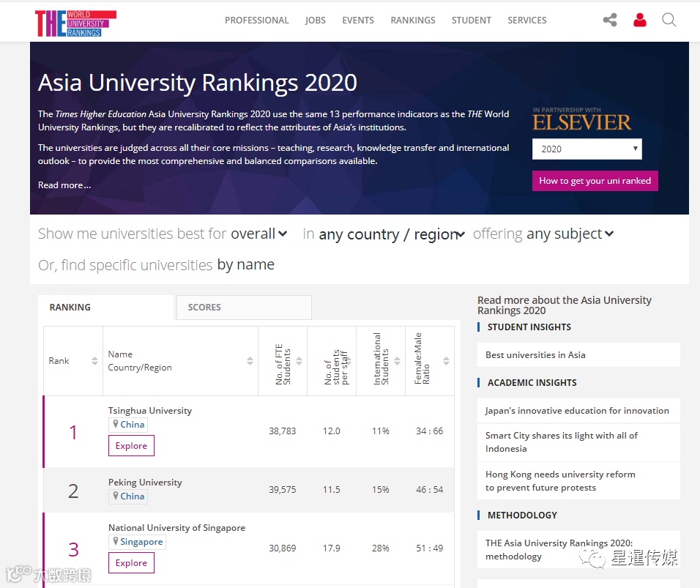This screenshot has height=588, width=700.
Task: Click Peking's 11.5 students per staff
Action: [331, 489]
